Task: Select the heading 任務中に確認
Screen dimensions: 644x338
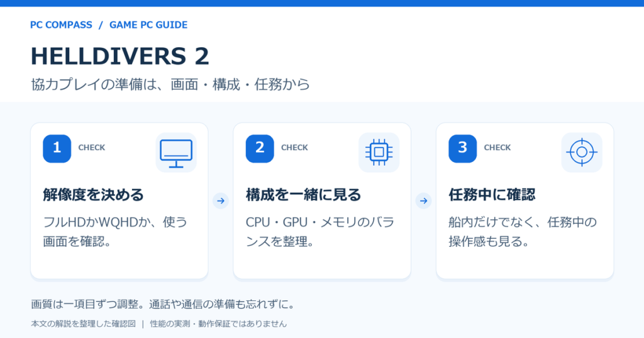Action: [x=492, y=194]
